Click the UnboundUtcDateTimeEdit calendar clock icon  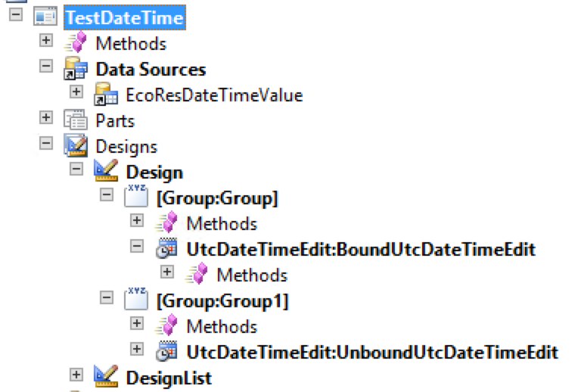coord(166,351)
